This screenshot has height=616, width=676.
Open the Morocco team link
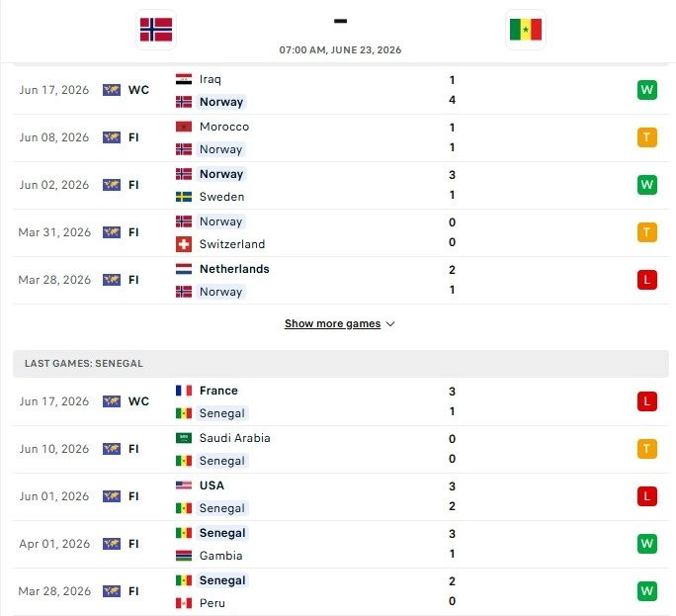[224, 127]
